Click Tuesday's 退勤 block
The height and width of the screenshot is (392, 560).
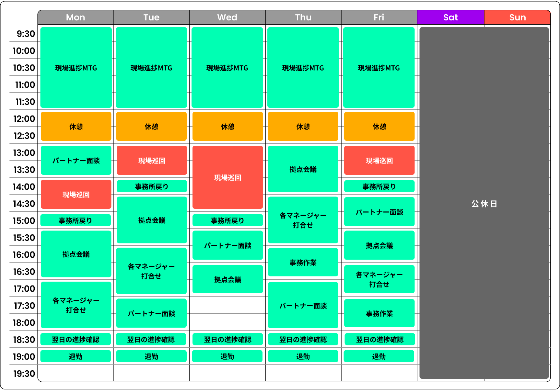151,356
